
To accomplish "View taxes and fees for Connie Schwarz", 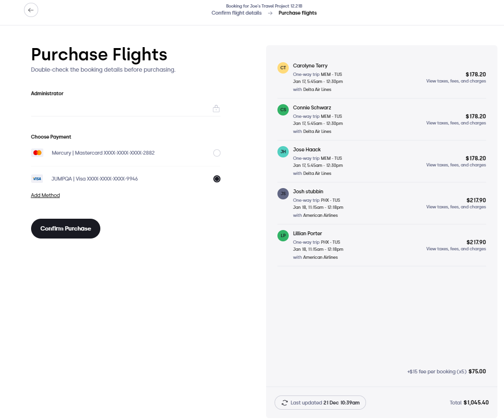I will click(456, 123).
